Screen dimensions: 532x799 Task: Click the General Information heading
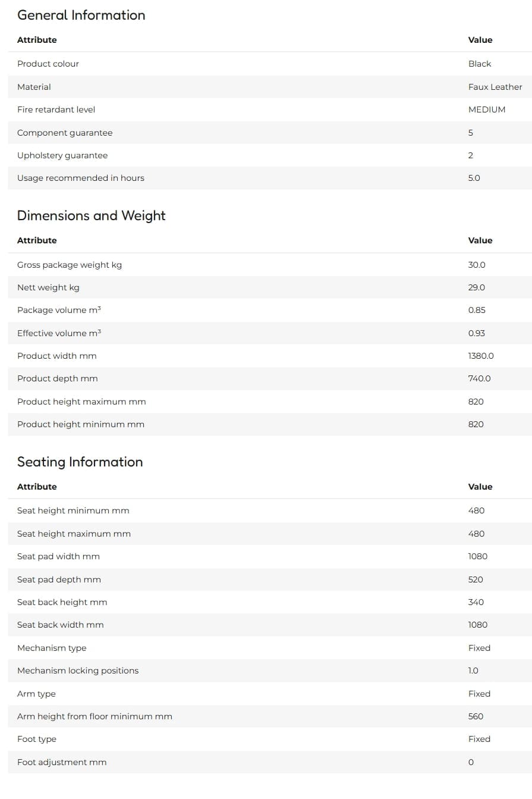tap(81, 15)
